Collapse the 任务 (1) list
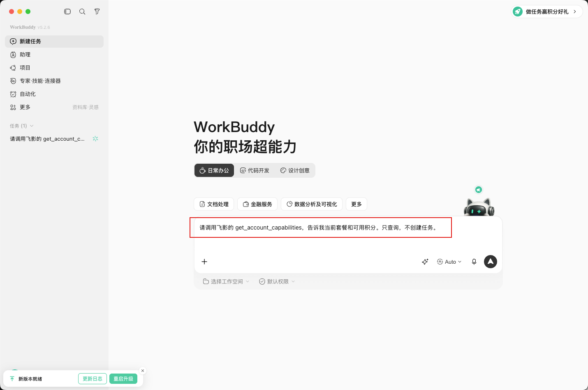Image resolution: width=588 pixels, height=390 pixels. click(x=22, y=126)
